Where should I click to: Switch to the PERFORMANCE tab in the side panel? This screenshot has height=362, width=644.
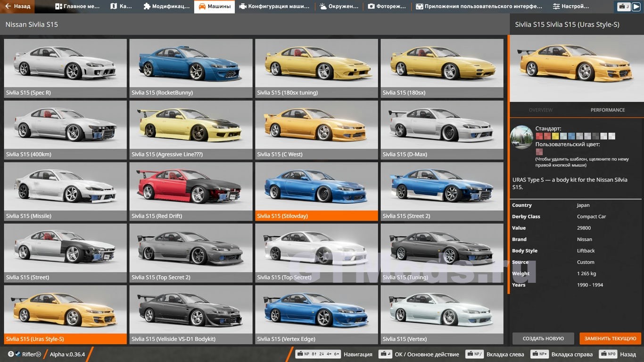pos(608,110)
